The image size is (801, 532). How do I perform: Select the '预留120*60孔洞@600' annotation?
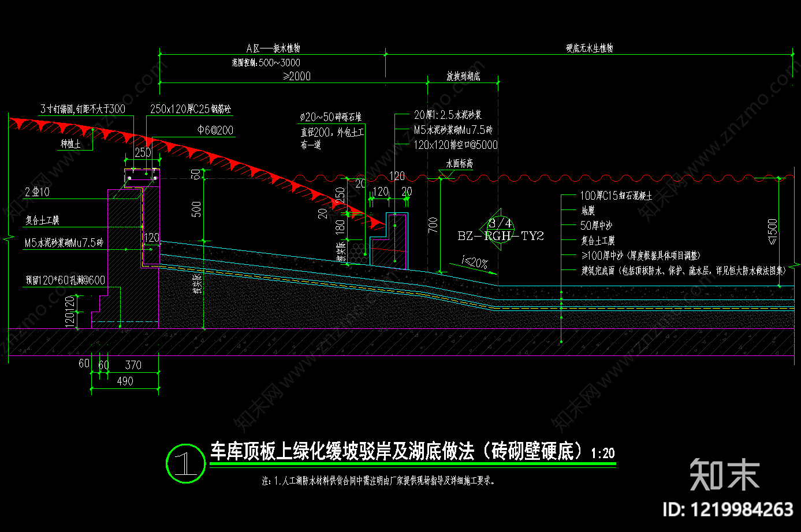(65, 280)
